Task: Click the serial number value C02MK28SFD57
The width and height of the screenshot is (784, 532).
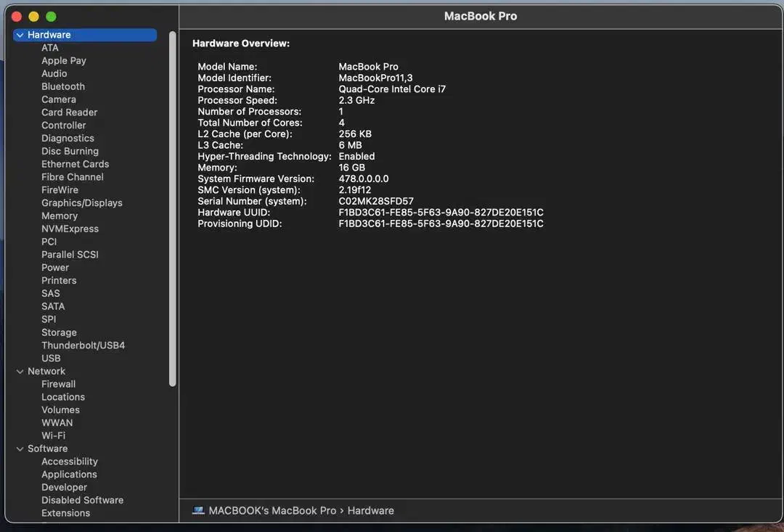Action: pos(375,201)
